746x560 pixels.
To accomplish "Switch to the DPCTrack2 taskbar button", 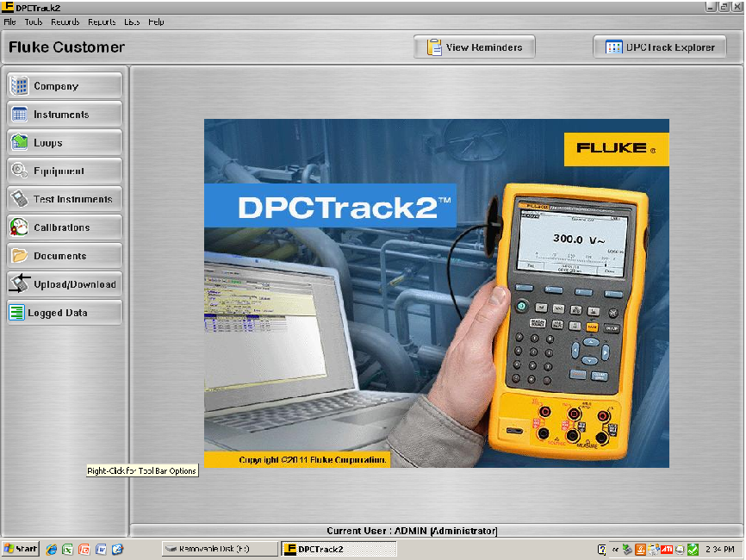I will click(339, 549).
